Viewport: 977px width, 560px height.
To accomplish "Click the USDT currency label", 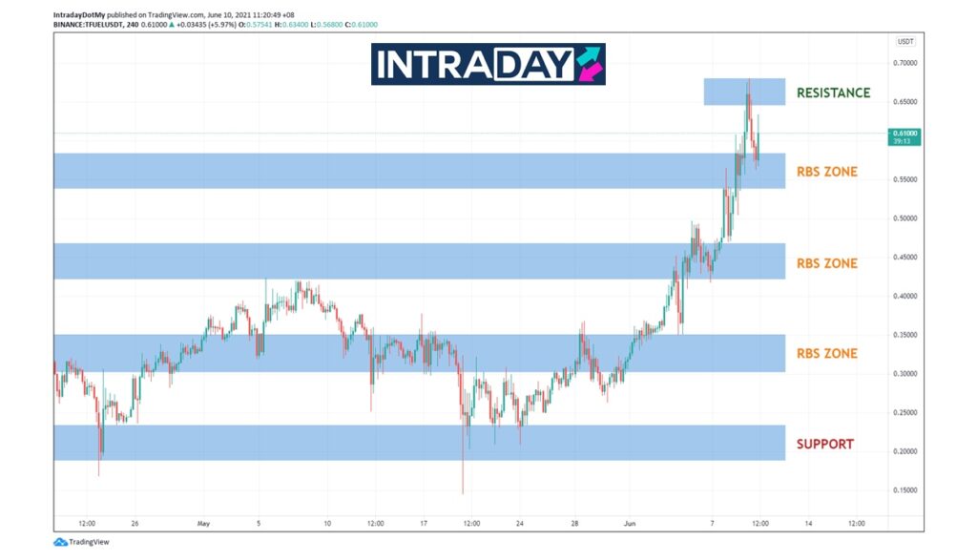I will 904,42.
